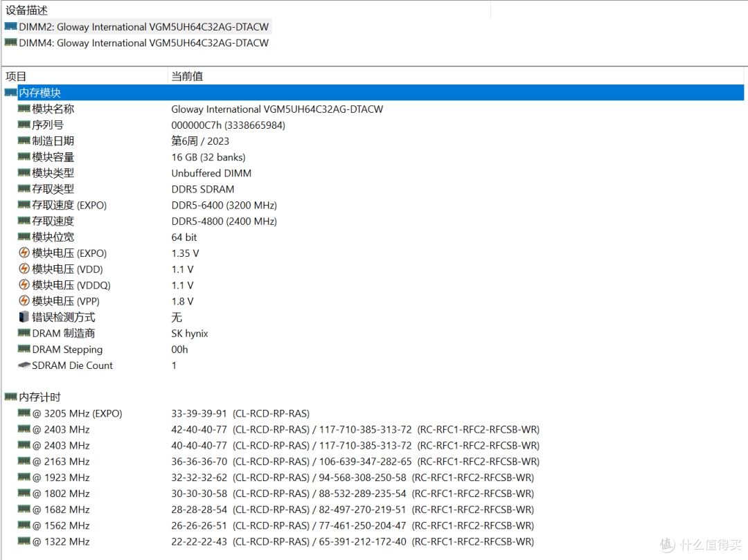Click the value 16 GB (32 banks)
Screen dimensions: 748x560
click(x=208, y=157)
